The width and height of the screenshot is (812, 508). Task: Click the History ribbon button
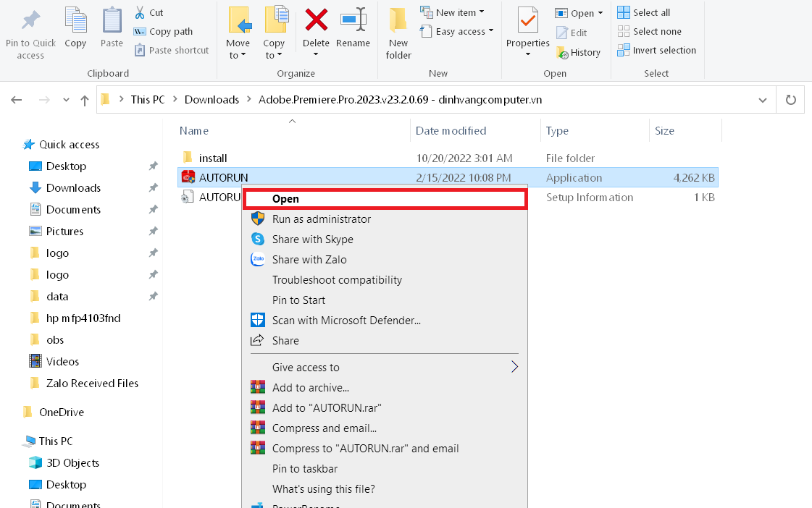click(x=579, y=52)
